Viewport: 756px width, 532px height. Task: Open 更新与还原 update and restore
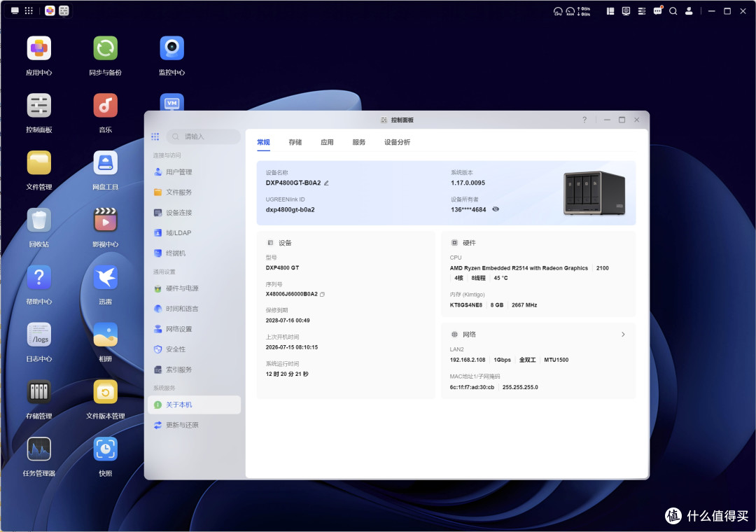pos(195,425)
